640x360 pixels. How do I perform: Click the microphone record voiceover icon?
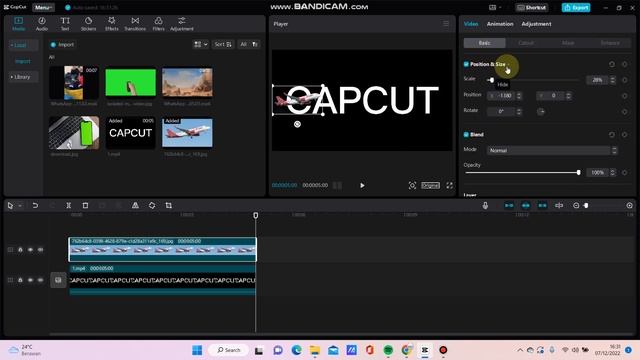[x=485, y=205]
